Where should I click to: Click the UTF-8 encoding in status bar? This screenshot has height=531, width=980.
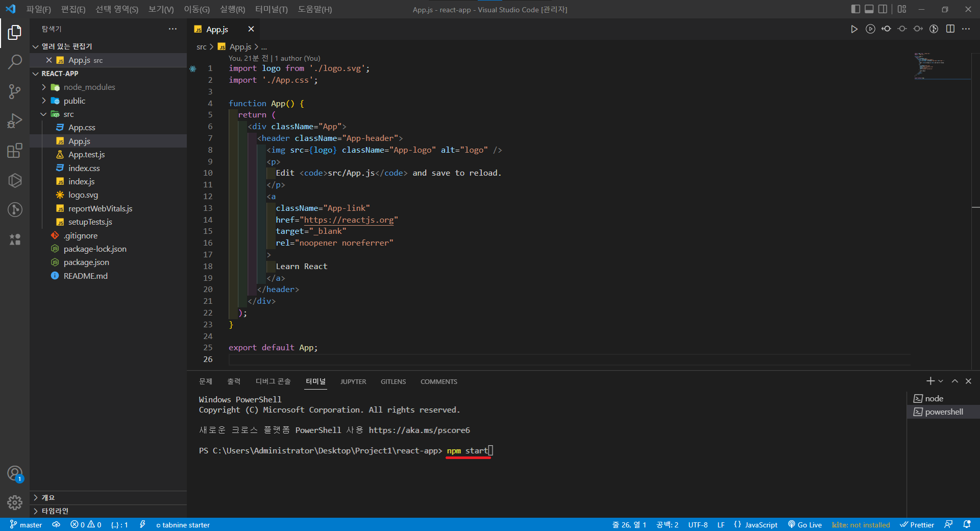698,525
